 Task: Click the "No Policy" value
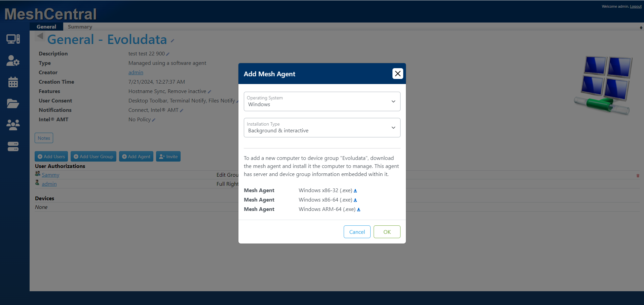(140, 120)
